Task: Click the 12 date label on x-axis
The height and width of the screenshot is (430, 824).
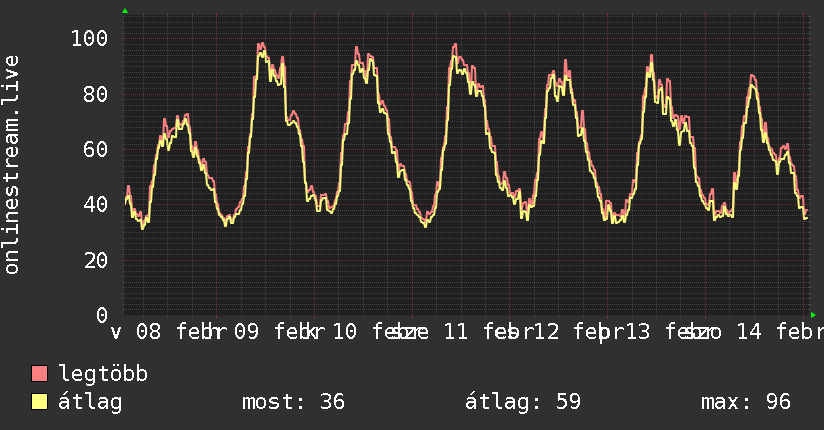Action: pyautogui.click(x=547, y=332)
